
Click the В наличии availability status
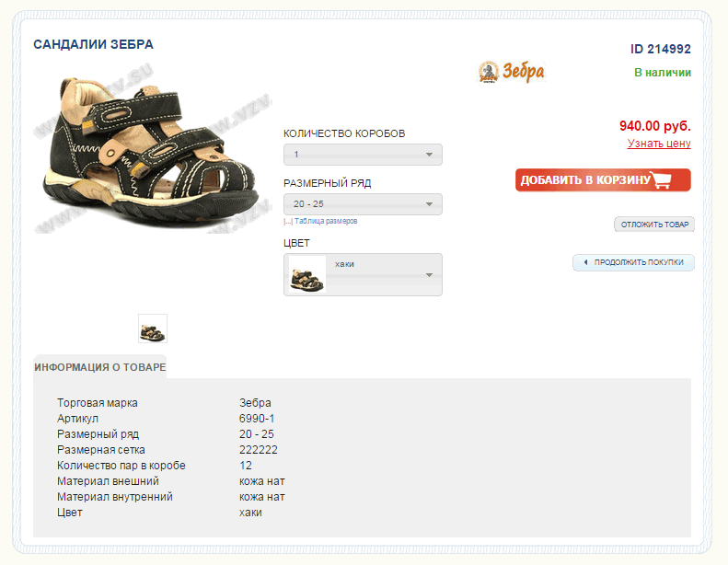[663, 73]
